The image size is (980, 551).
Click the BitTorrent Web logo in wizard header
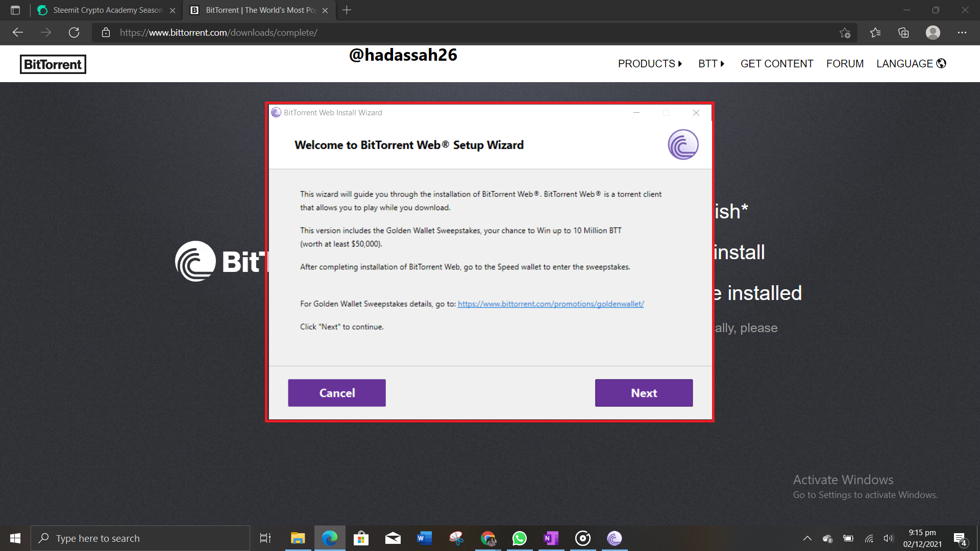click(x=683, y=144)
